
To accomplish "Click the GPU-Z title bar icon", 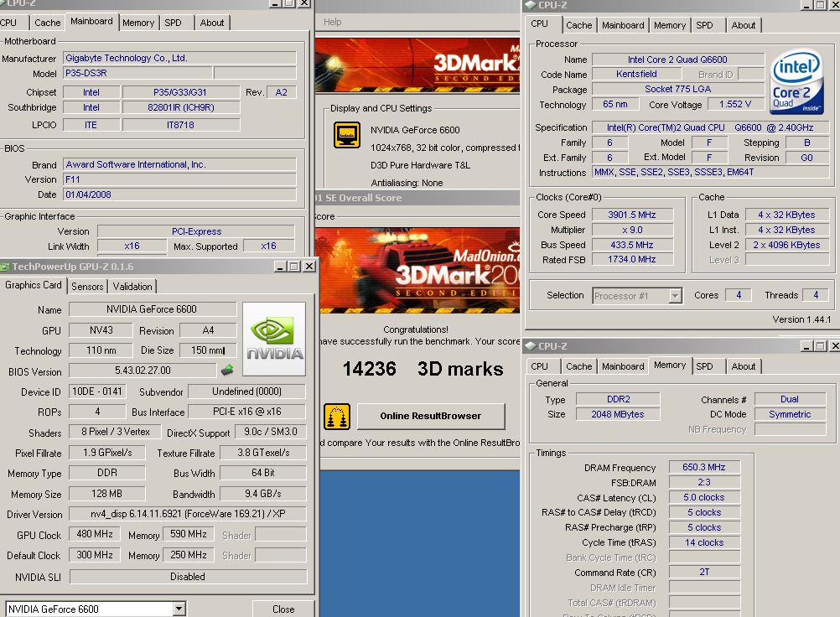I will (x=5, y=267).
